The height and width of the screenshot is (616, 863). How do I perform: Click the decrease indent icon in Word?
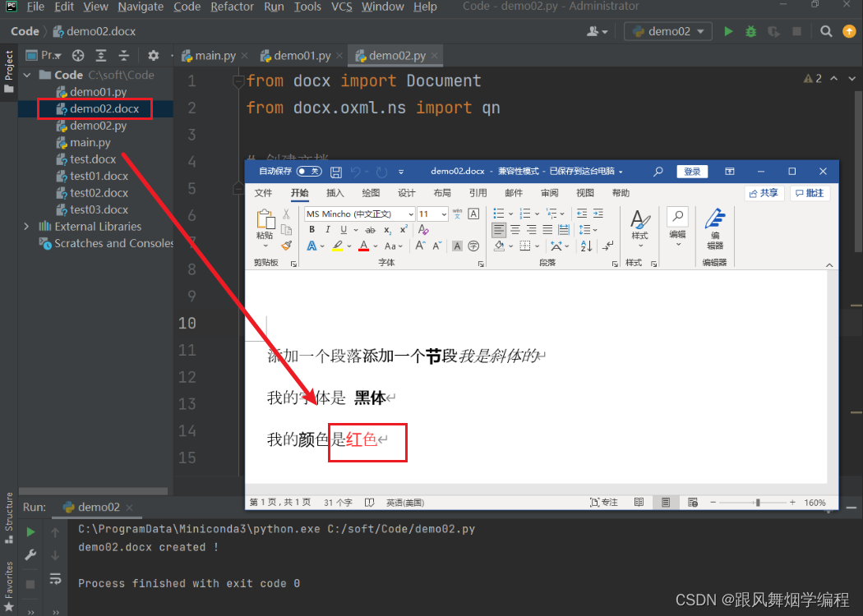pyautogui.click(x=582, y=214)
